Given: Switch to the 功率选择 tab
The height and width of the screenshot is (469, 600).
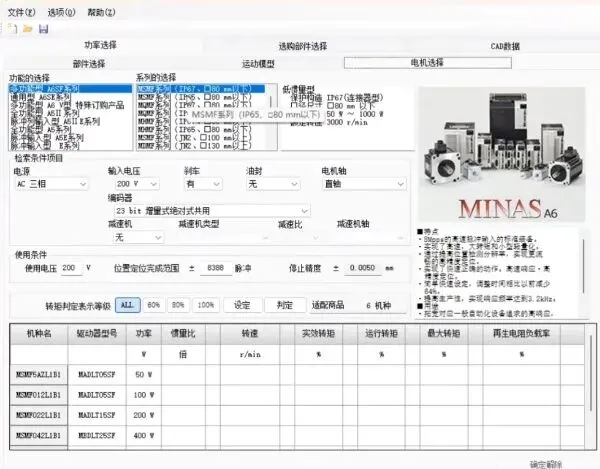Looking at the screenshot, I should pyautogui.click(x=100, y=45).
